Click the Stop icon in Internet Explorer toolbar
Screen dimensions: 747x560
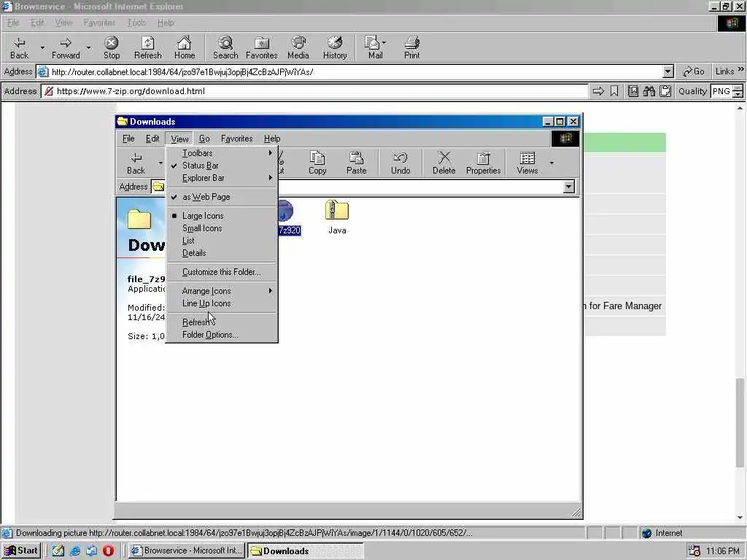tap(112, 47)
